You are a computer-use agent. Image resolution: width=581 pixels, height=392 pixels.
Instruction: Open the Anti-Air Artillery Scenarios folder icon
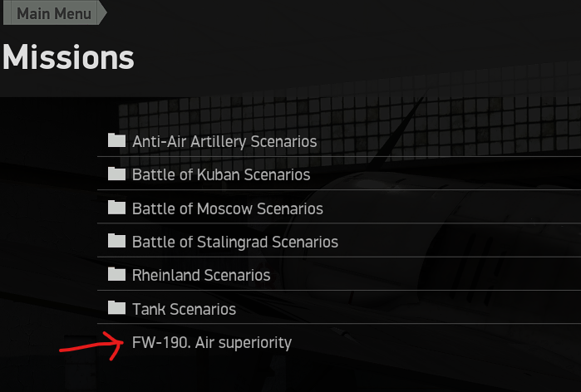pos(116,140)
